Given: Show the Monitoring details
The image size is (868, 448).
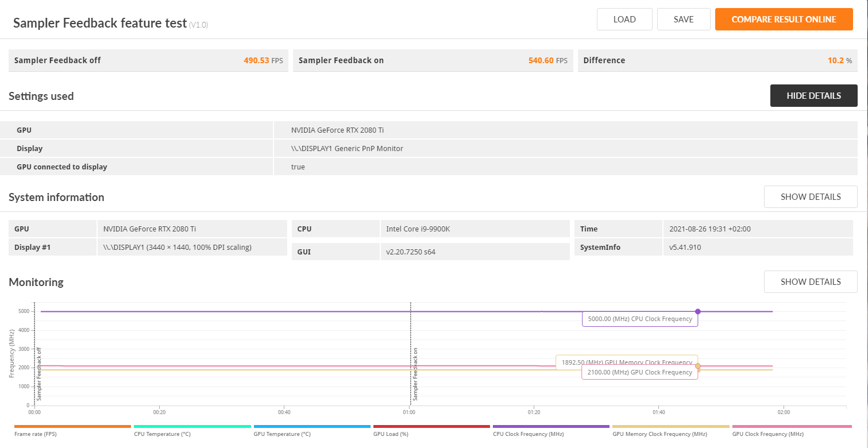Looking at the screenshot, I should (811, 281).
